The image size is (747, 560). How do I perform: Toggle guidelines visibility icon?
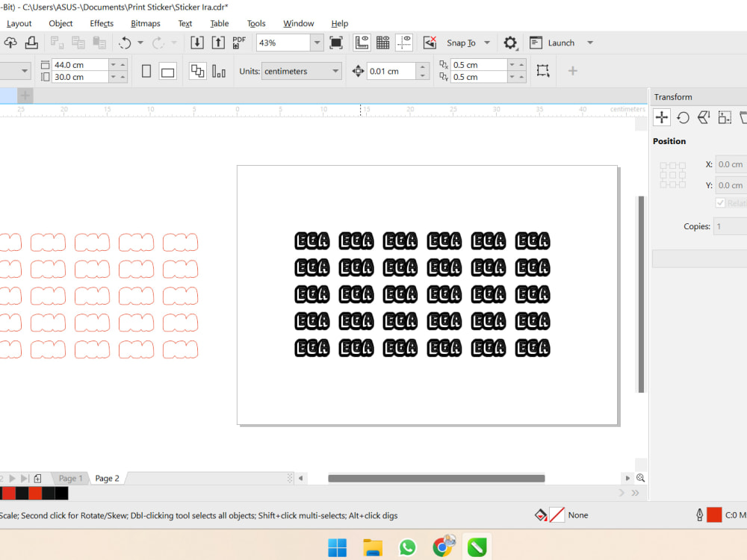(404, 43)
